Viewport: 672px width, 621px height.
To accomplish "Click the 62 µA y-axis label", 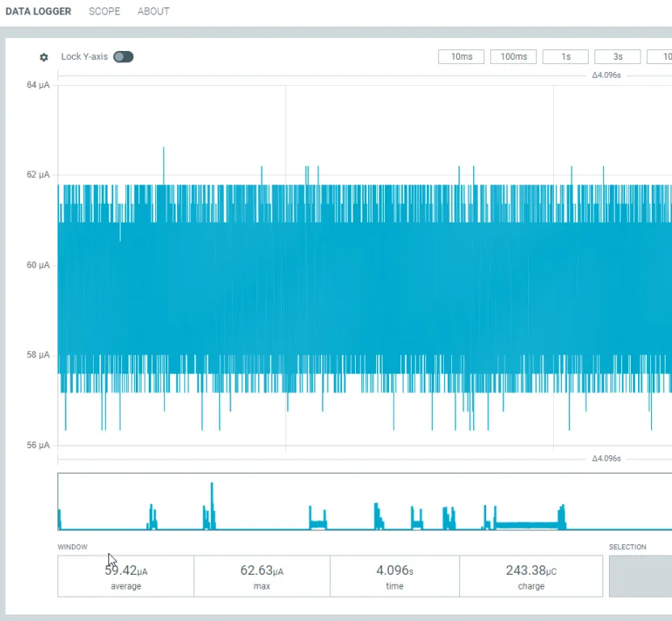I will (38, 175).
